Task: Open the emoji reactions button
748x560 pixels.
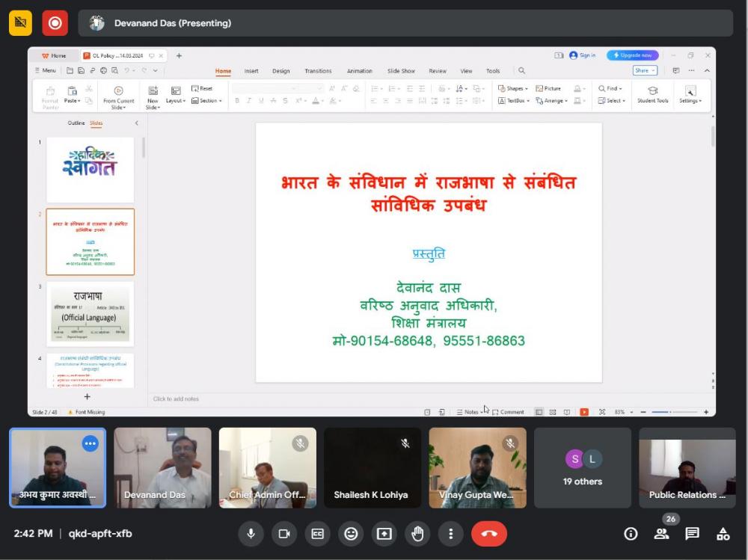Action: (351, 534)
